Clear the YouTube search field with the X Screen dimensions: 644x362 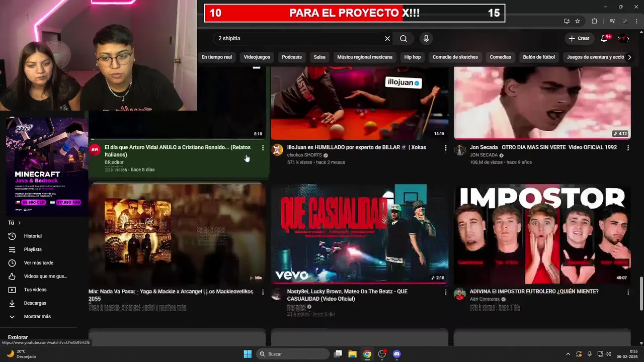tap(387, 39)
